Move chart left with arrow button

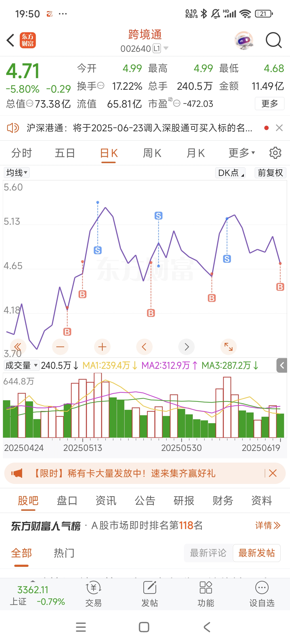pos(144,347)
